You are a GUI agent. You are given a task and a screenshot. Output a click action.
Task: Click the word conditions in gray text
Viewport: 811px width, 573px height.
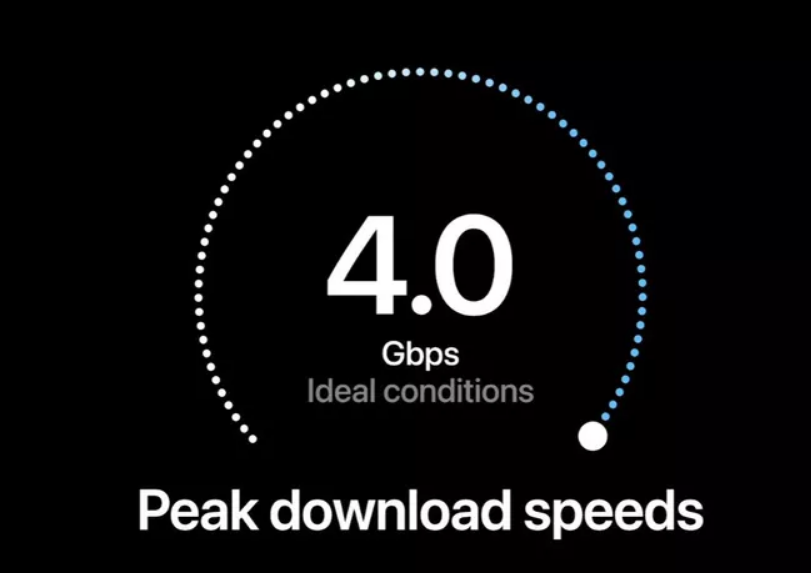[x=458, y=391]
